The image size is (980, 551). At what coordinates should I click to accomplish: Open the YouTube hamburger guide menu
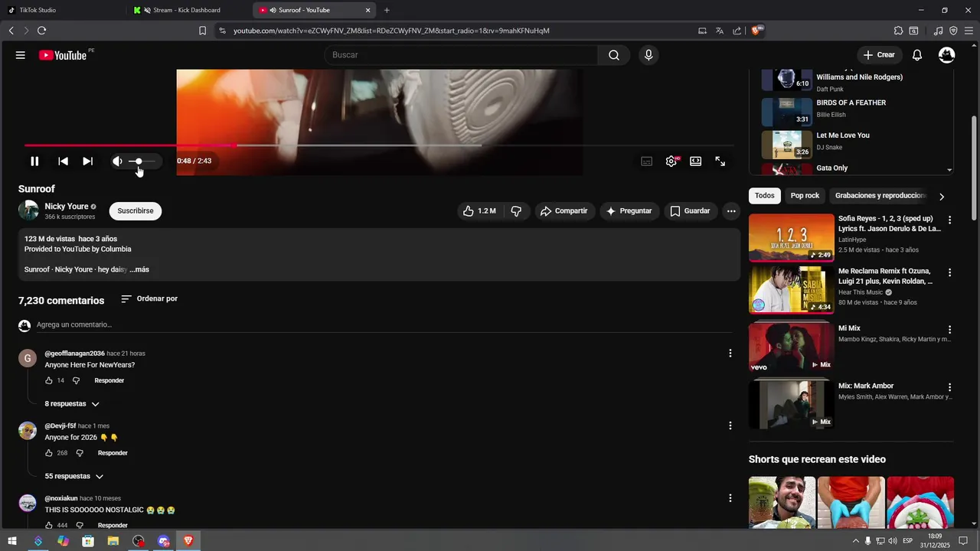tap(21, 55)
